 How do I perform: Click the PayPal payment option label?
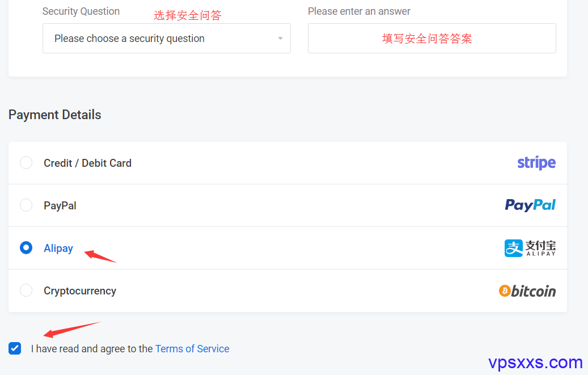coord(60,206)
